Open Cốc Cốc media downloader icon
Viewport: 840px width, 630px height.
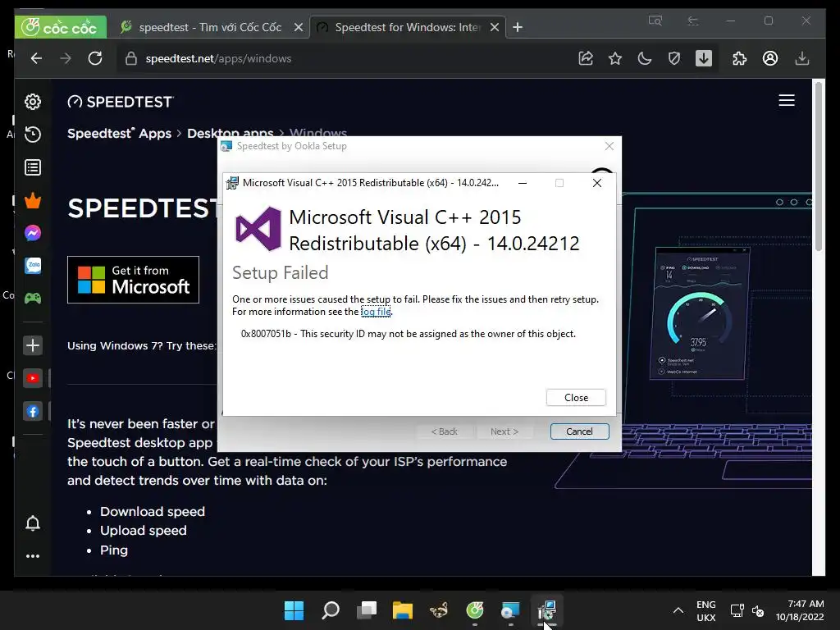tap(703, 58)
